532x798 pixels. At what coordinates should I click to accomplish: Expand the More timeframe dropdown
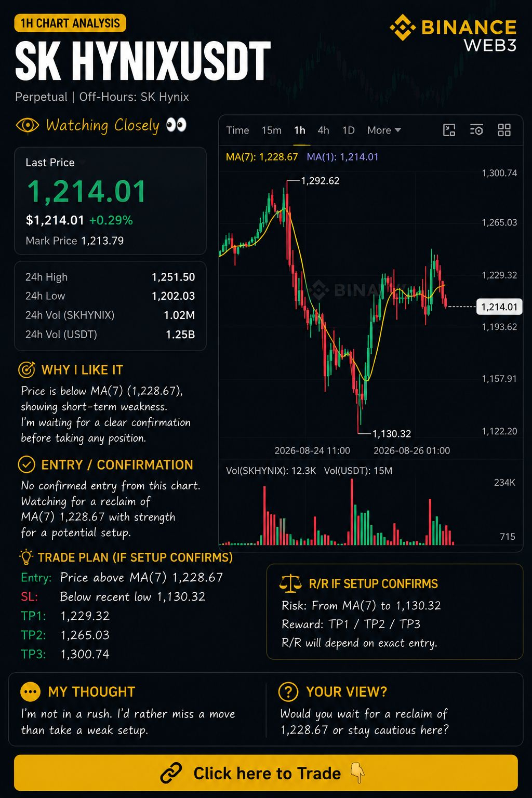click(384, 130)
